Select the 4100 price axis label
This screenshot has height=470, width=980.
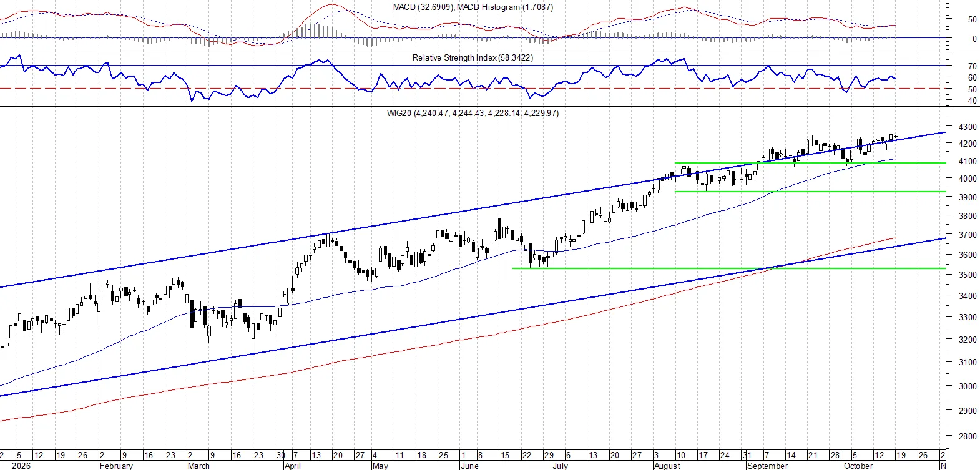pyautogui.click(x=968, y=161)
